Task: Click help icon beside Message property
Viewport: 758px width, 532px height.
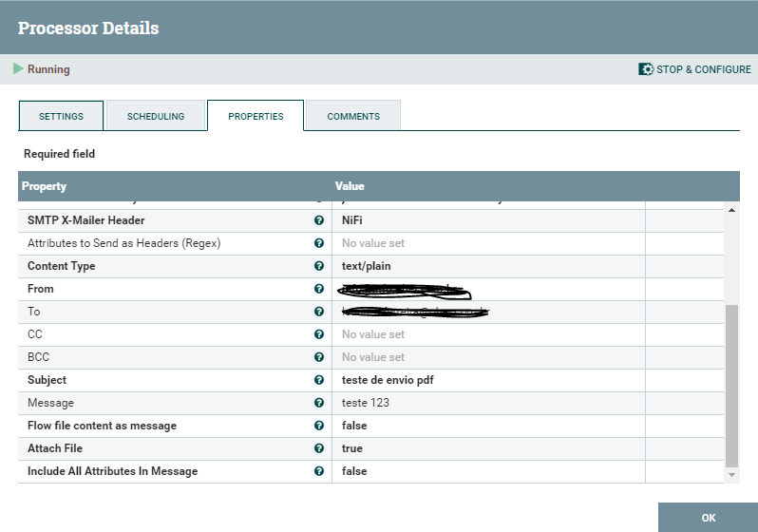Action: click(319, 403)
